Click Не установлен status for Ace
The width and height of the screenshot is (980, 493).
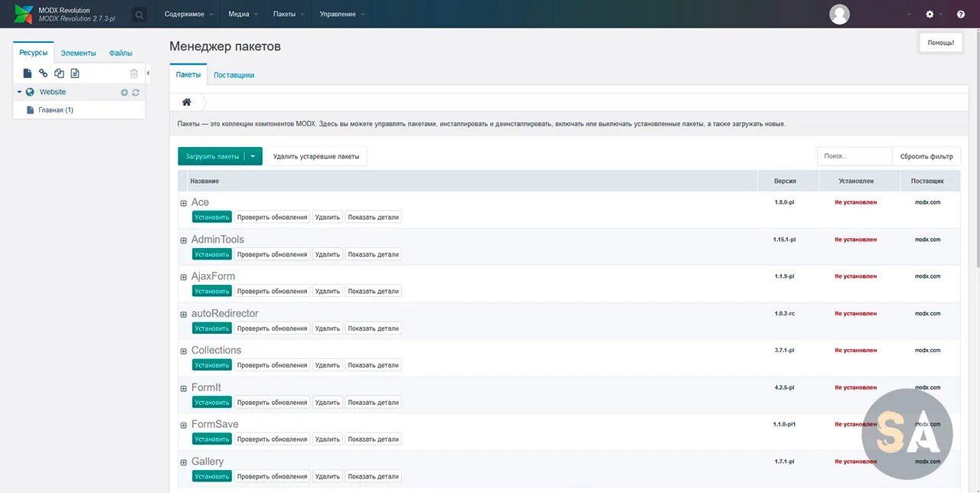[856, 203]
